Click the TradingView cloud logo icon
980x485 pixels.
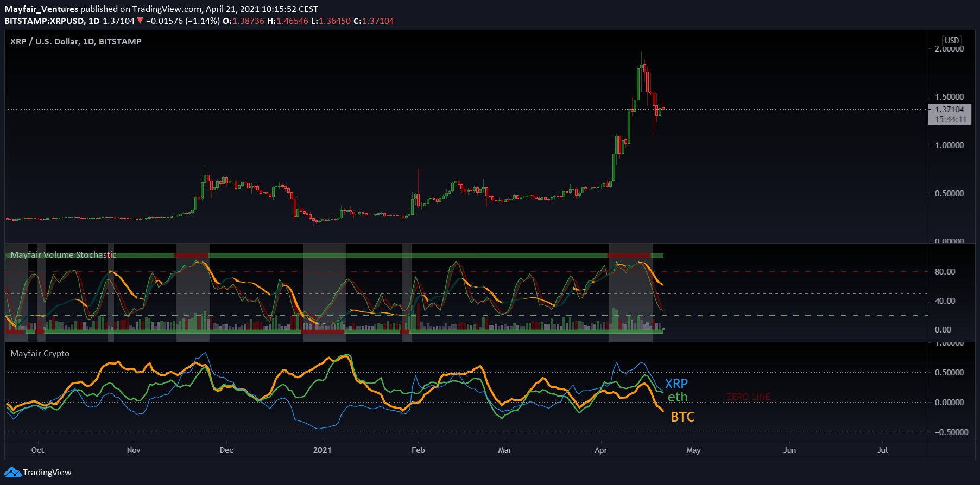13,473
